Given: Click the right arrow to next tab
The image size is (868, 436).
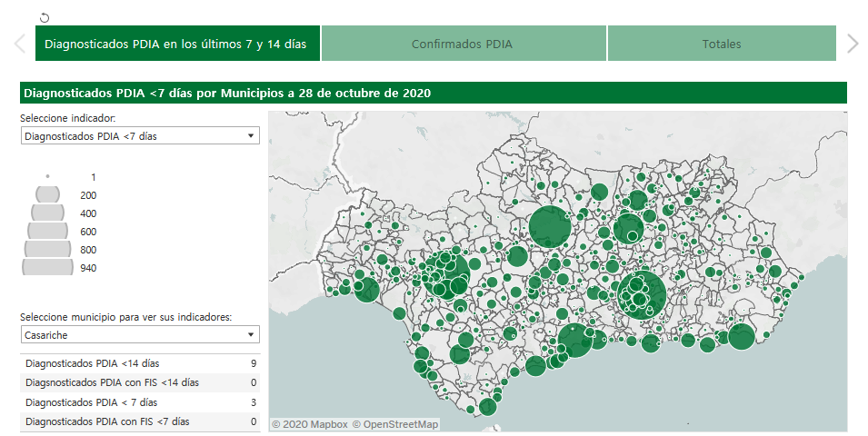Looking at the screenshot, I should (852, 44).
